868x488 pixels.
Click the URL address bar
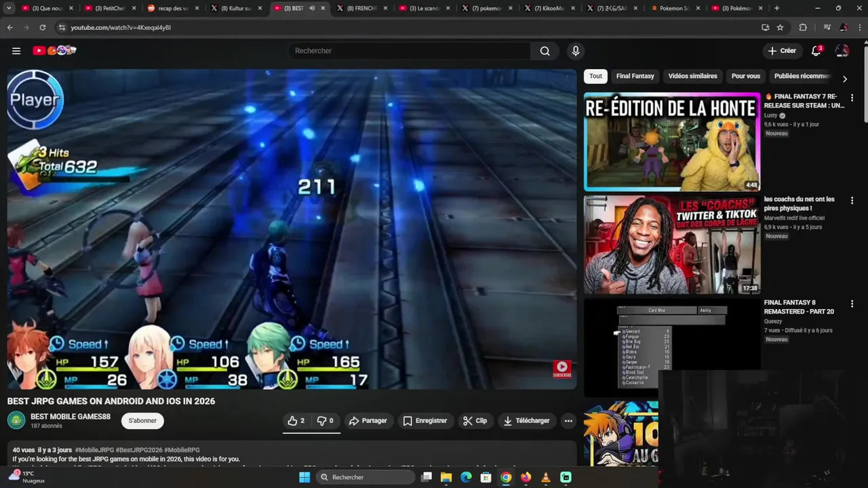tap(407, 27)
